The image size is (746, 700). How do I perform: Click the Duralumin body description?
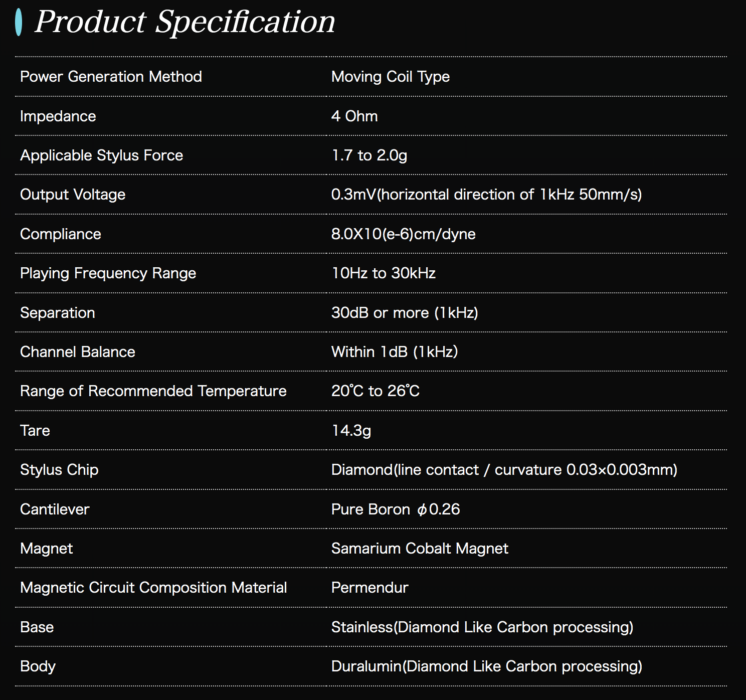[x=486, y=666]
